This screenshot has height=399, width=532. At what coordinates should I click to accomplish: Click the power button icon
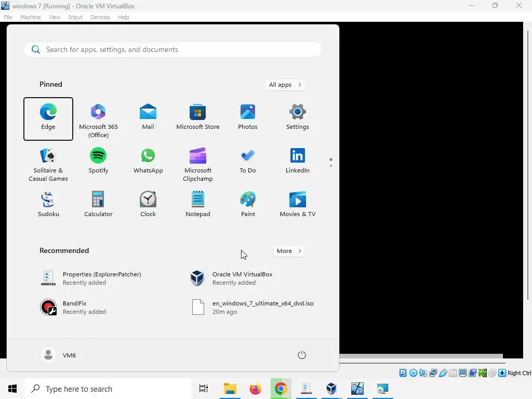[x=302, y=355]
